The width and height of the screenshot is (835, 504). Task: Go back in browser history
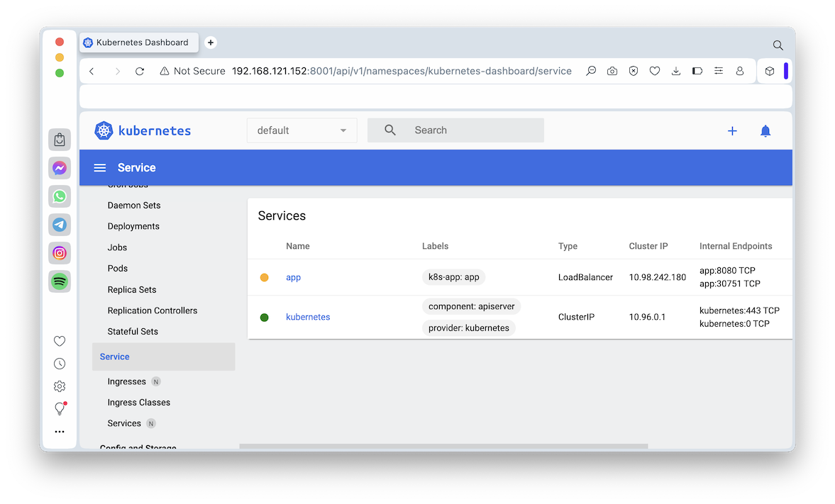92,72
